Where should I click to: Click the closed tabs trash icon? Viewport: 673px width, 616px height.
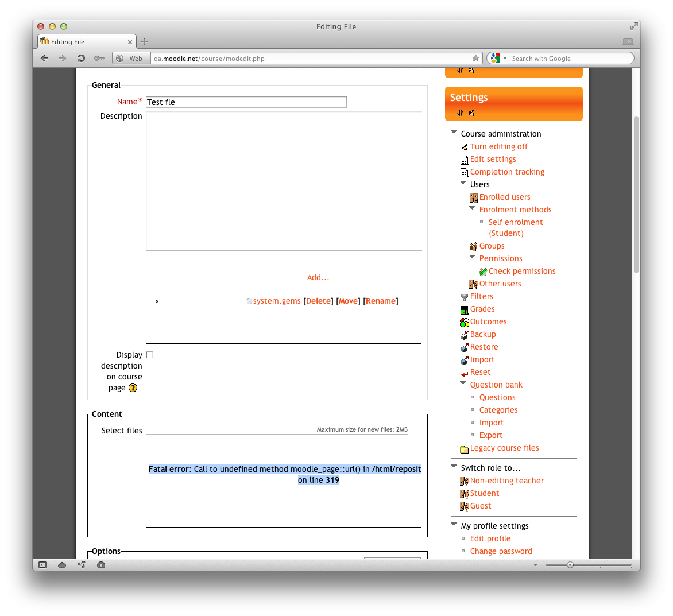tap(628, 41)
